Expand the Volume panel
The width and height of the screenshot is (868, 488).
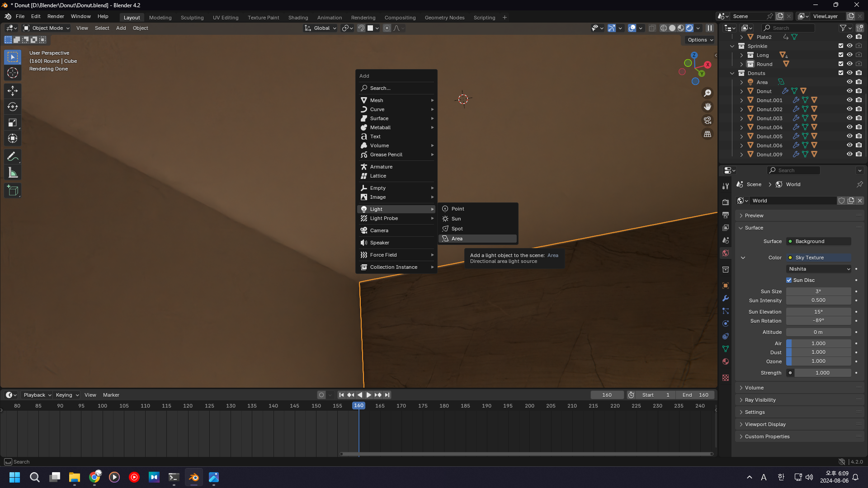coord(754,388)
